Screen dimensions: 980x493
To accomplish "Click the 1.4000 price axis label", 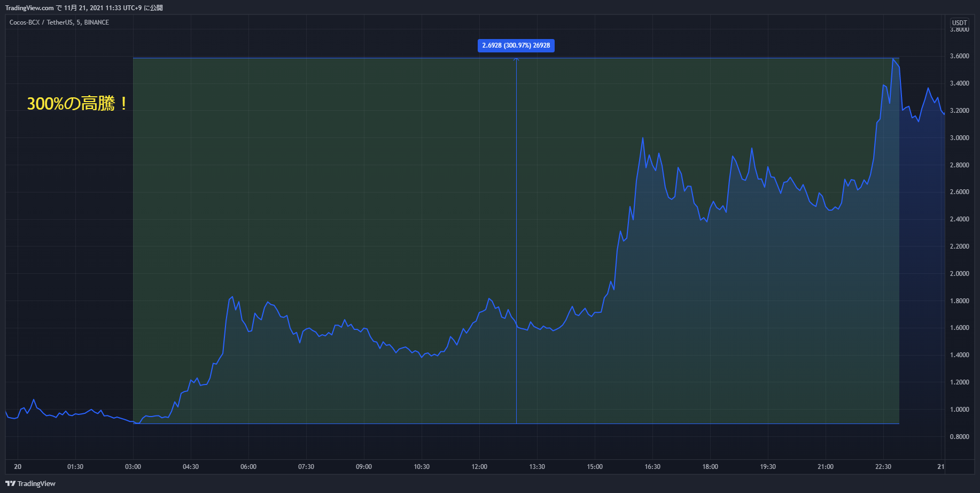I will [959, 355].
